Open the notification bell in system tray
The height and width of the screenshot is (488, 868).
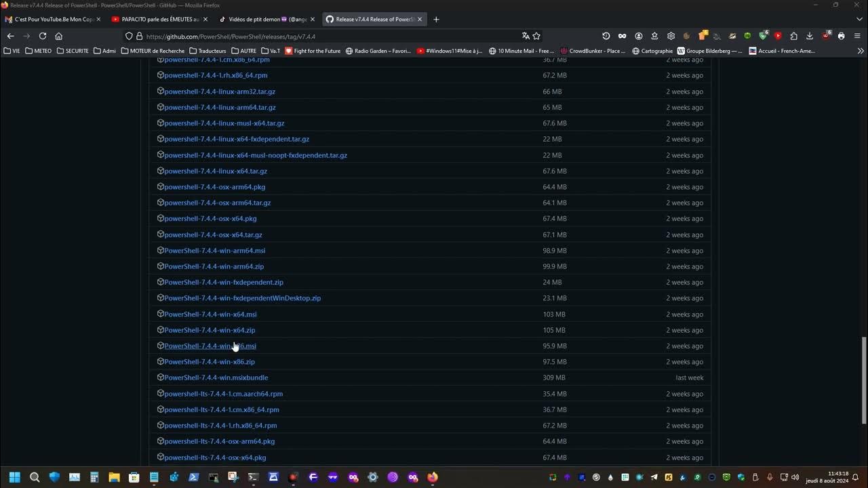click(856, 477)
